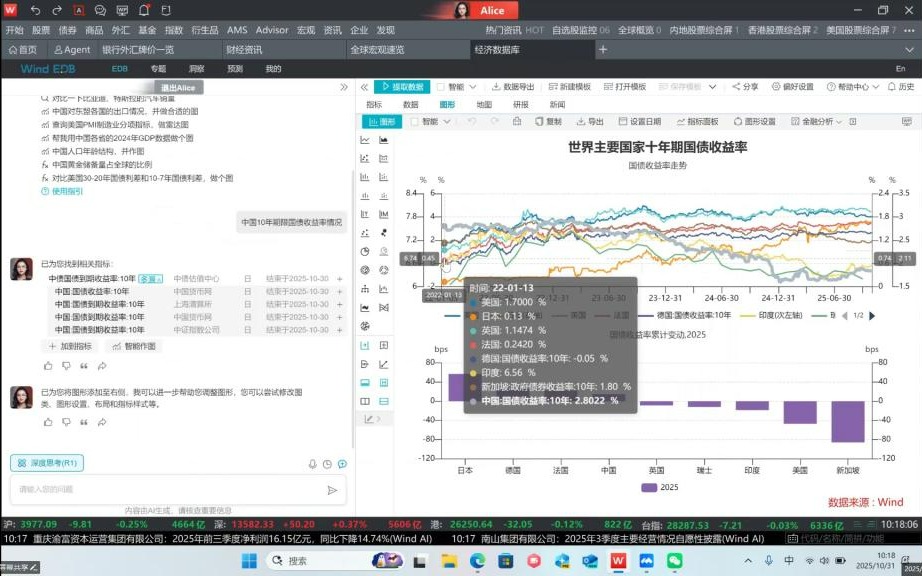Select the pie chart type icon

(x=365, y=251)
